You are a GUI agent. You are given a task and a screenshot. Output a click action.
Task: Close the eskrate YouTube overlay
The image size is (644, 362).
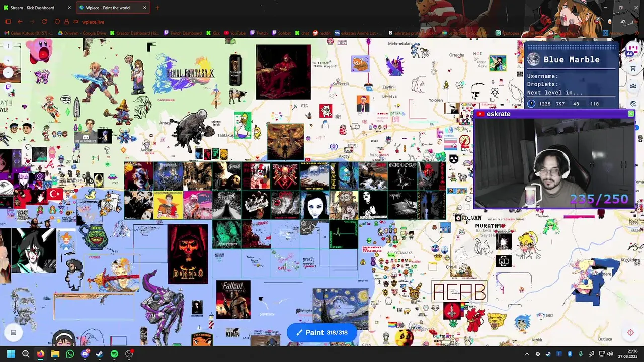tap(631, 114)
